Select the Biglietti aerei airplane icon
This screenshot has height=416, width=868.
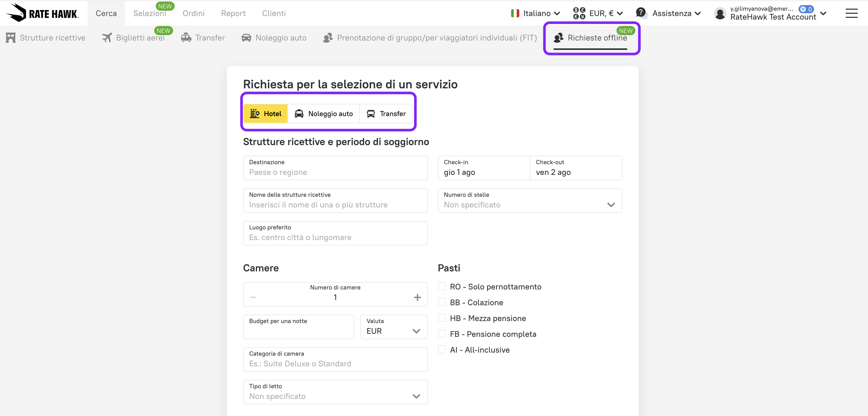click(x=107, y=38)
